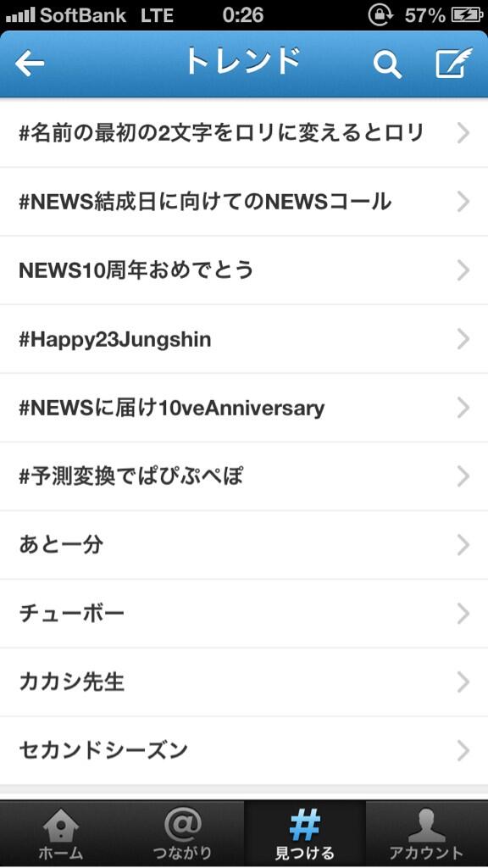Screen dimensions: 488x868
Task: Tap signal strength bars in status bar
Action: pyautogui.click(x=20, y=15)
